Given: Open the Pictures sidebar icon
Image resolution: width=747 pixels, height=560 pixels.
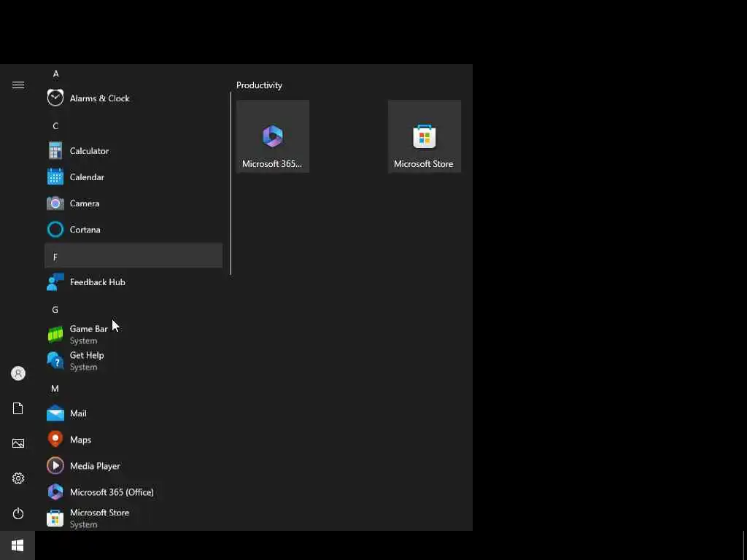Looking at the screenshot, I should click(18, 443).
